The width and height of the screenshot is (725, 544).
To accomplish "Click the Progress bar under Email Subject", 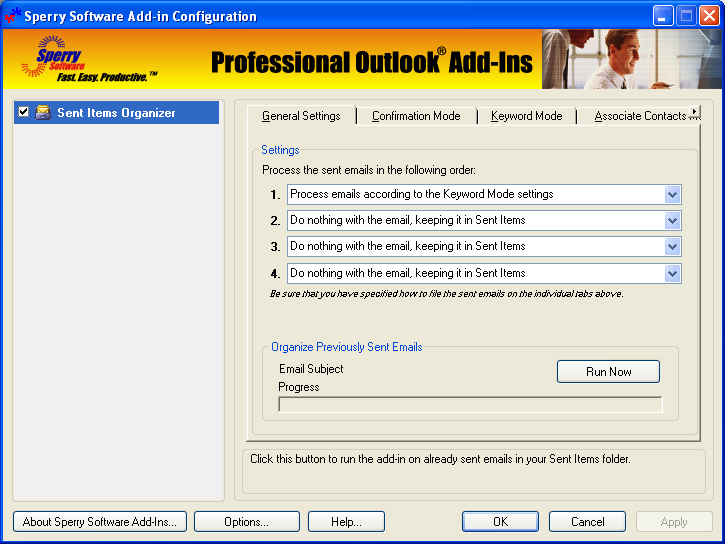I will tap(470, 404).
